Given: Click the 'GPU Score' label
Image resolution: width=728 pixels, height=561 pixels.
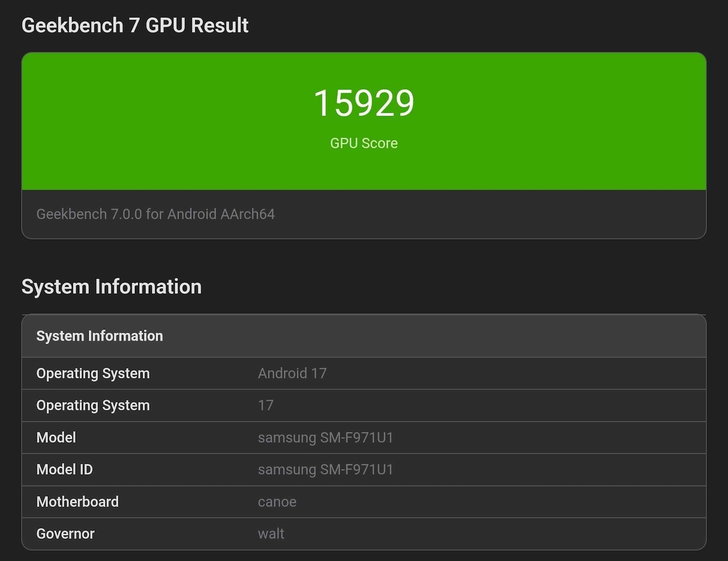Looking at the screenshot, I should coord(364,143).
